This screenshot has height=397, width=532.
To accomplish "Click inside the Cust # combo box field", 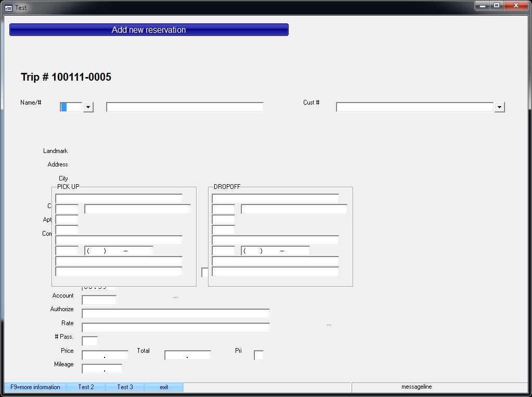I will (x=414, y=107).
